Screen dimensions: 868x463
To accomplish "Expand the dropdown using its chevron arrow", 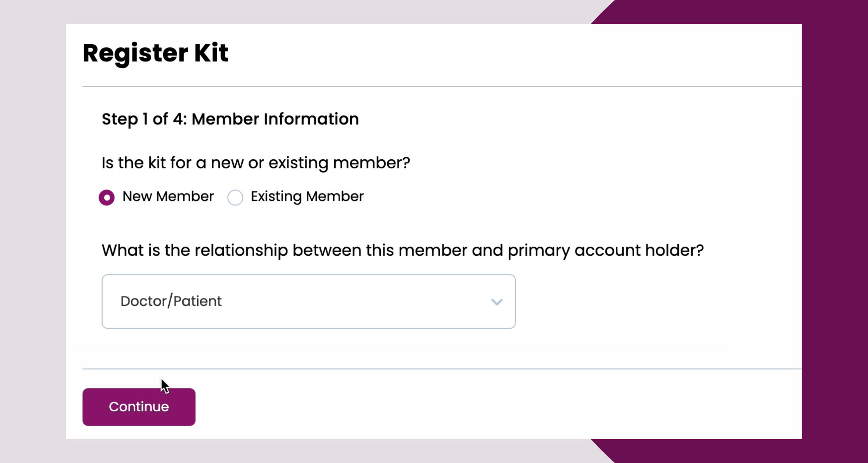I will [x=496, y=302].
